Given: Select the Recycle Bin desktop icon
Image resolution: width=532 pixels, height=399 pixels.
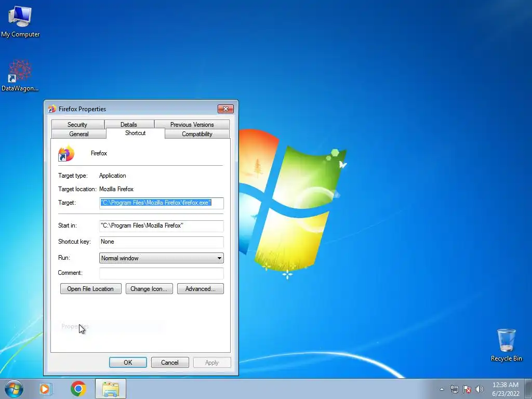Looking at the screenshot, I should point(506,345).
